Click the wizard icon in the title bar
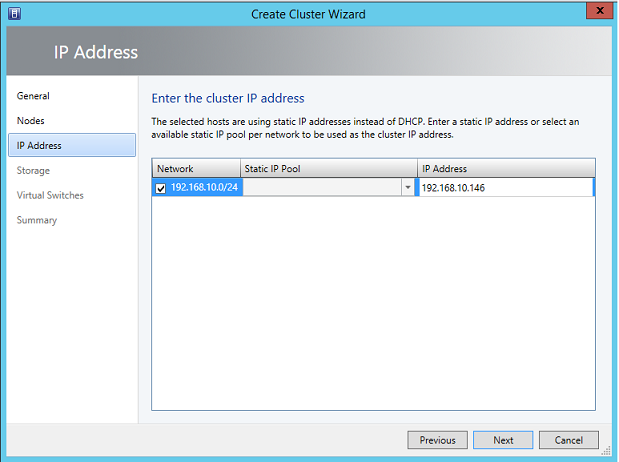 pos(15,11)
